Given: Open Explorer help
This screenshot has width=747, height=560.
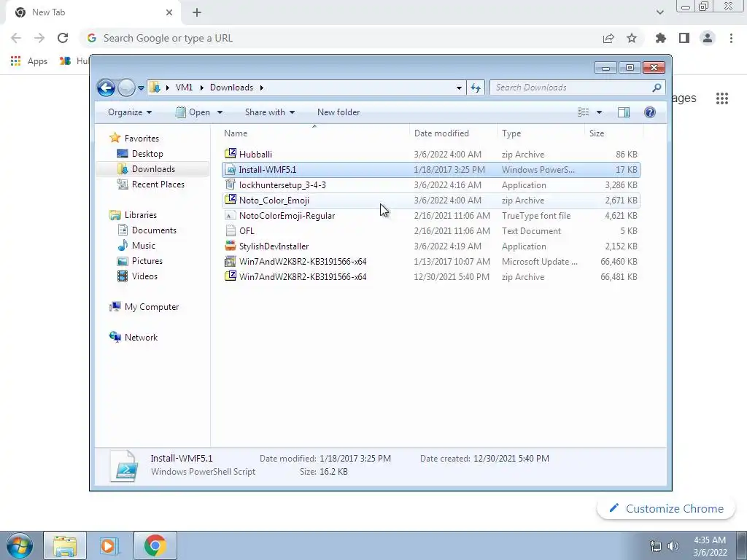Looking at the screenshot, I should 650,112.
